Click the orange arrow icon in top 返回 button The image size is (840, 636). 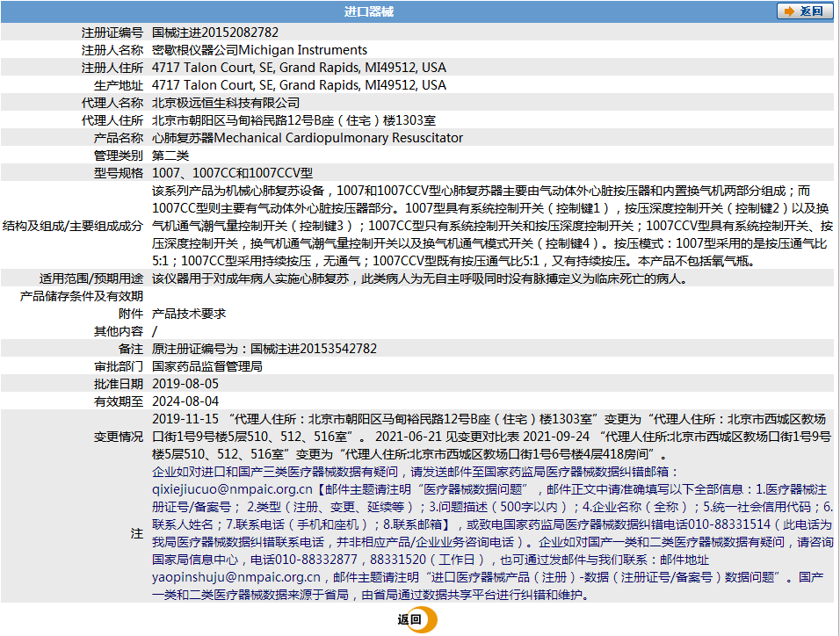click(x=788, y=11)
